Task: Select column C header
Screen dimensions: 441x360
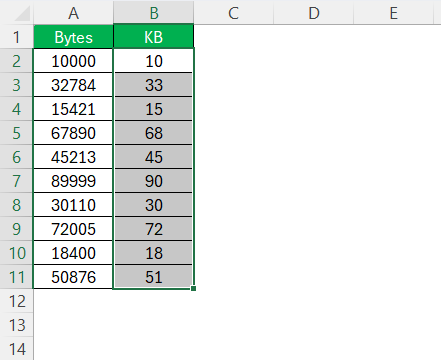Action: click(233, 13)
